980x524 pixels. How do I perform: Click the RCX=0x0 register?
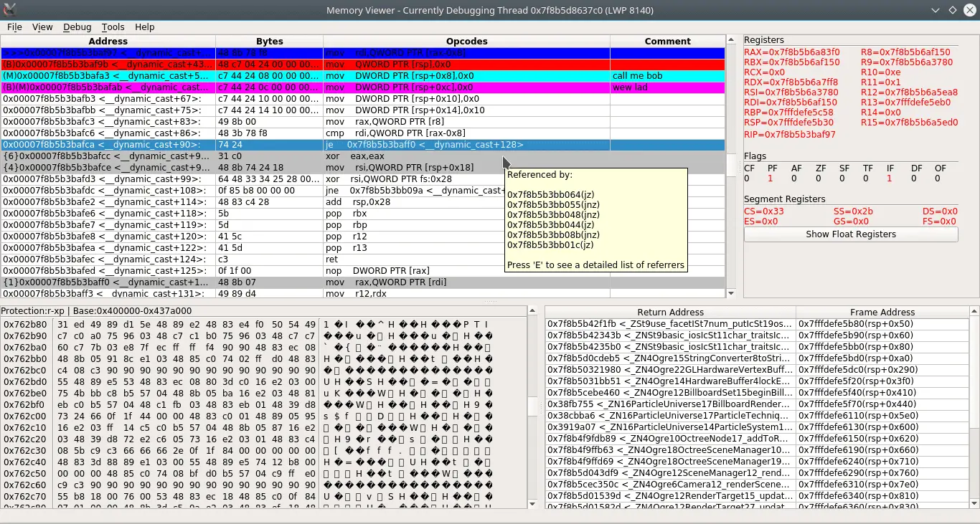[x=764, y=72]
